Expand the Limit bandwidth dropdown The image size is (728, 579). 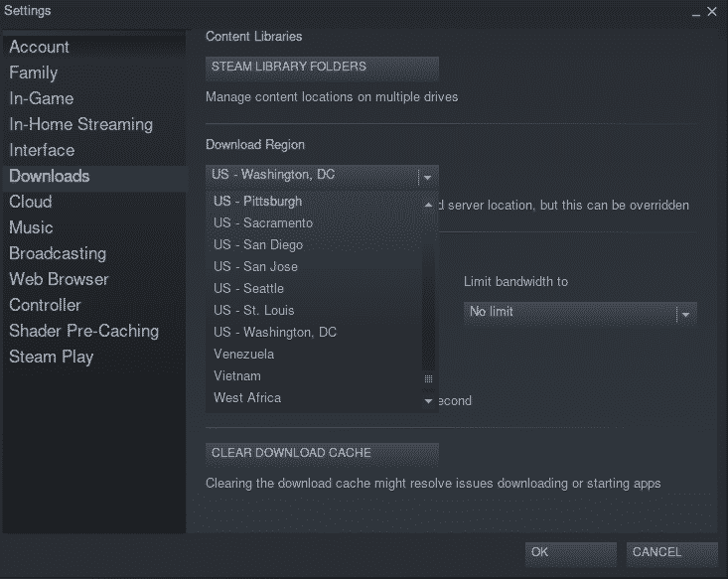(x=684, y=313)
